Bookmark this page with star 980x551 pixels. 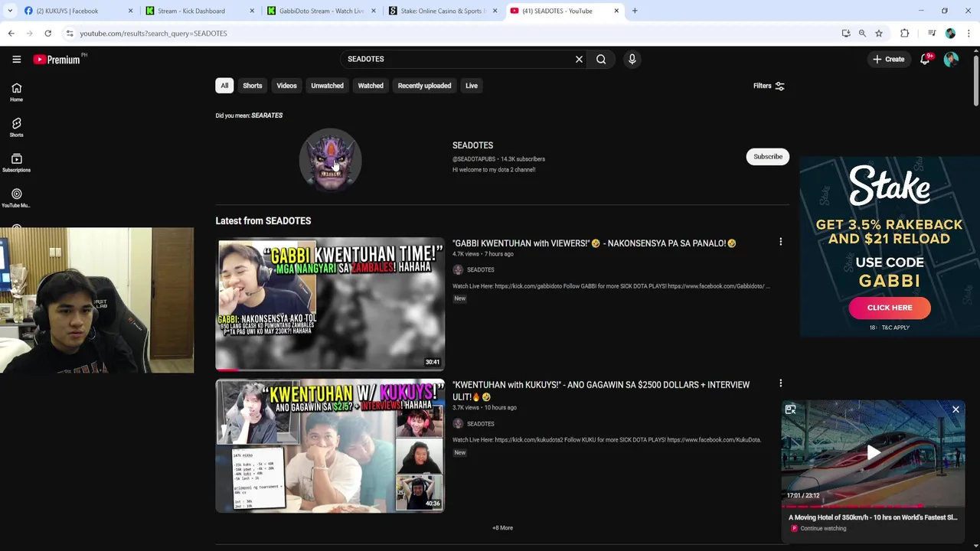[879, 34]
